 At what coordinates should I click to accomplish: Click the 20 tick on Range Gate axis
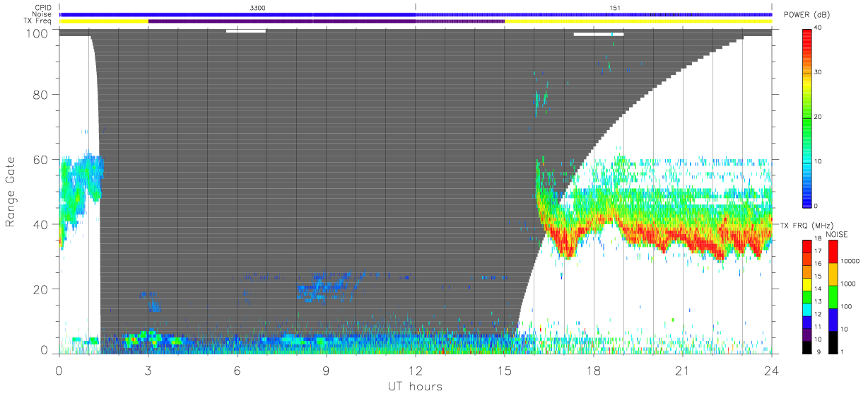tap(41, 289)
